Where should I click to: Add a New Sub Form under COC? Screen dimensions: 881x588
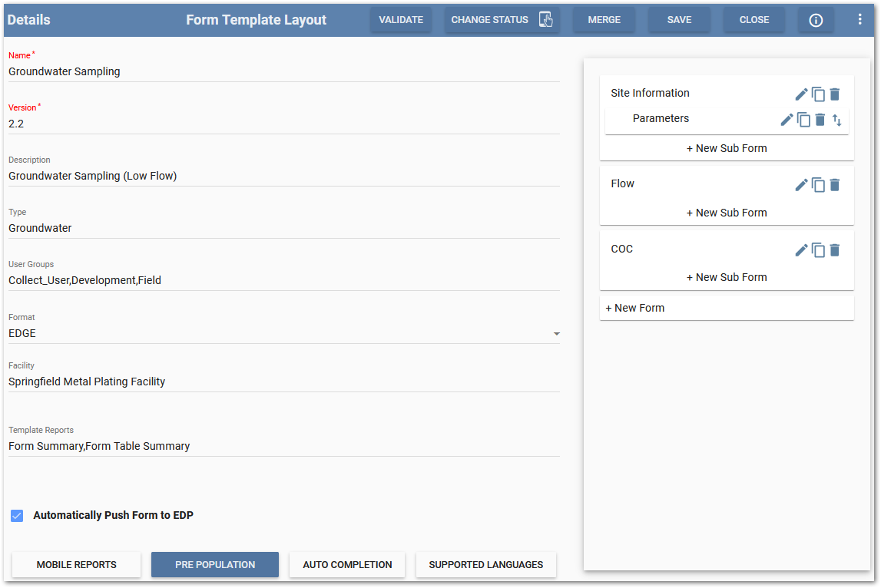pos(726,276)
